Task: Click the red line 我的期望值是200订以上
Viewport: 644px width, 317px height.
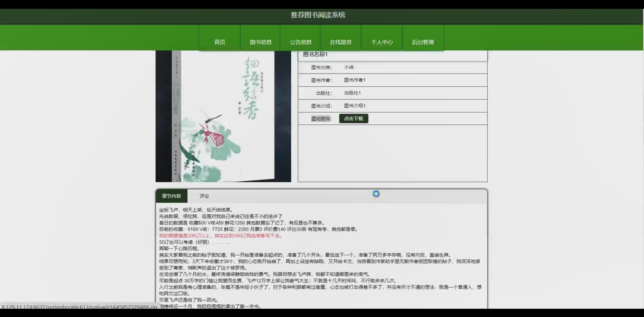Action: pos(221,236)
